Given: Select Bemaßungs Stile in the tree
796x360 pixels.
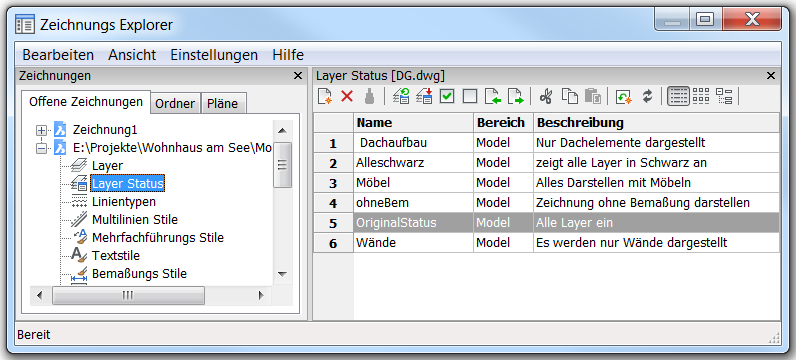Looking at the screenshot, I should point(139,273).
